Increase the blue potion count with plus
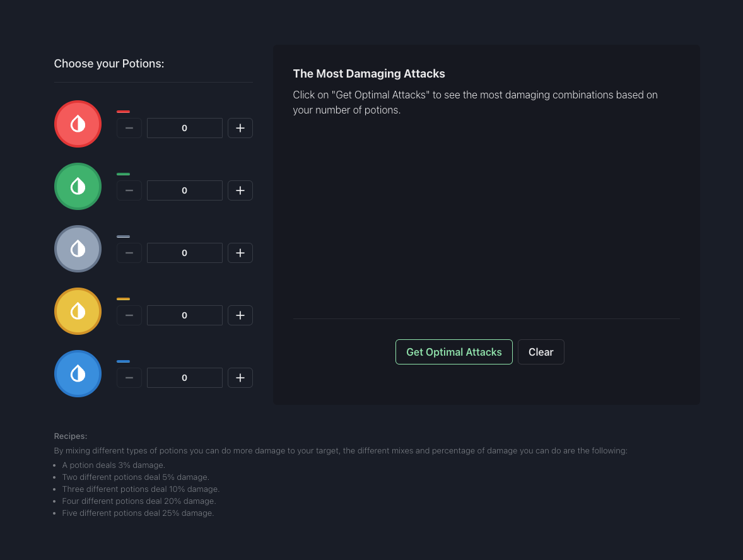 (240, 377)
